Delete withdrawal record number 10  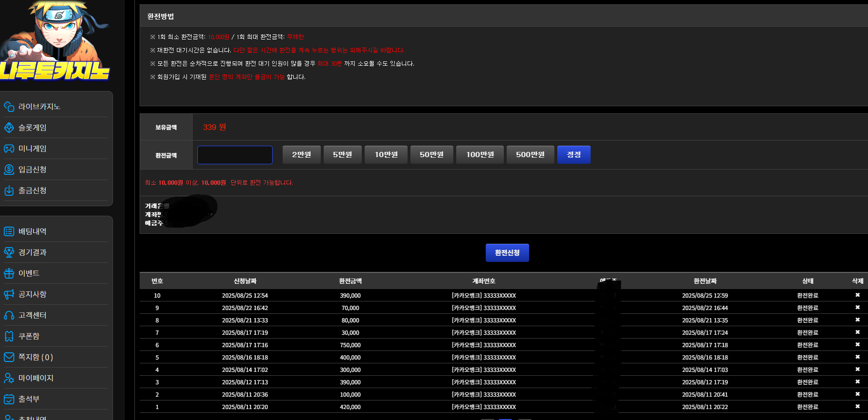[x=858, y=295]
